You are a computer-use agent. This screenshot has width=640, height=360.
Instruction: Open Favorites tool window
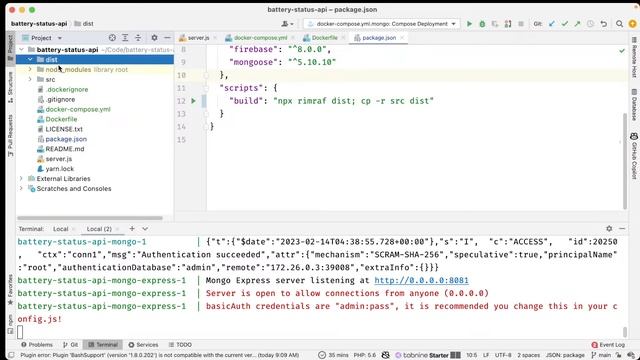10,289
